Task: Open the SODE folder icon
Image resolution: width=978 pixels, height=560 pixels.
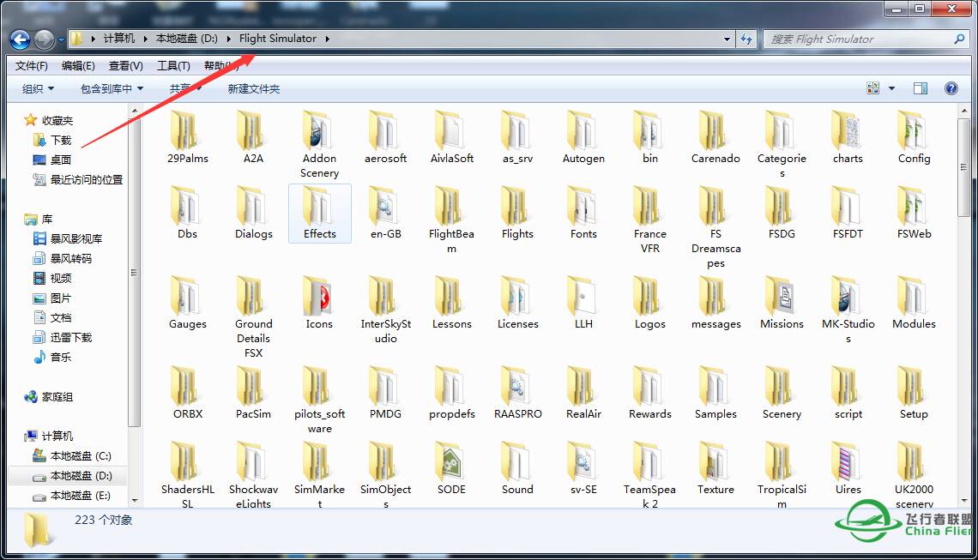Action: (x=451, y=461)
